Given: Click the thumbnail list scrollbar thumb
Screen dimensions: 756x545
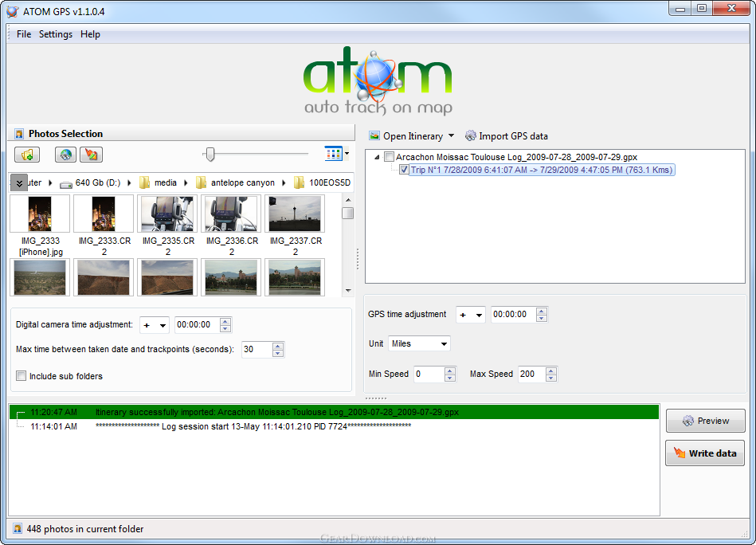Looking at the screenshot, I should (347, 213).
